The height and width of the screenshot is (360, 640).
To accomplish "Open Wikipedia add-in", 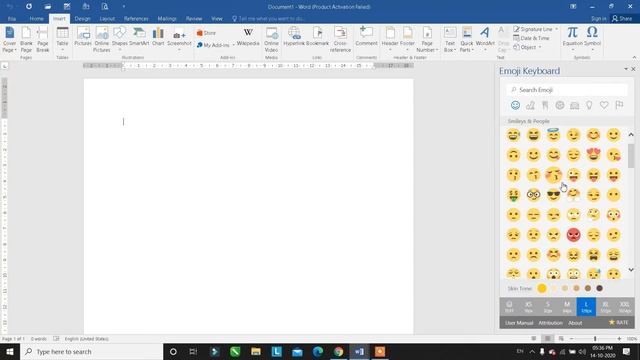I will (248, 37).
